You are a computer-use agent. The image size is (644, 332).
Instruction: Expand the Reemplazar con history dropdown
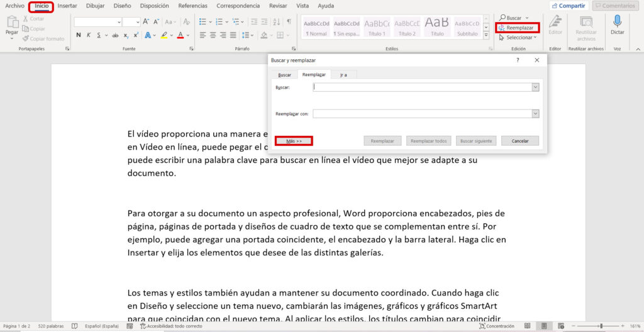click(x=536, y=114)
